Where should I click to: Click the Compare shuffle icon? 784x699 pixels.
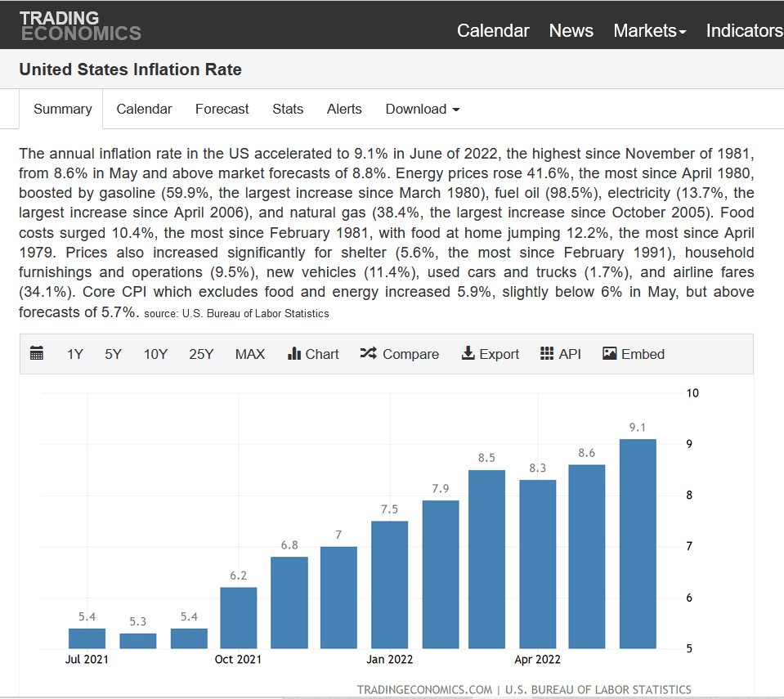click(x=368, y=354)
